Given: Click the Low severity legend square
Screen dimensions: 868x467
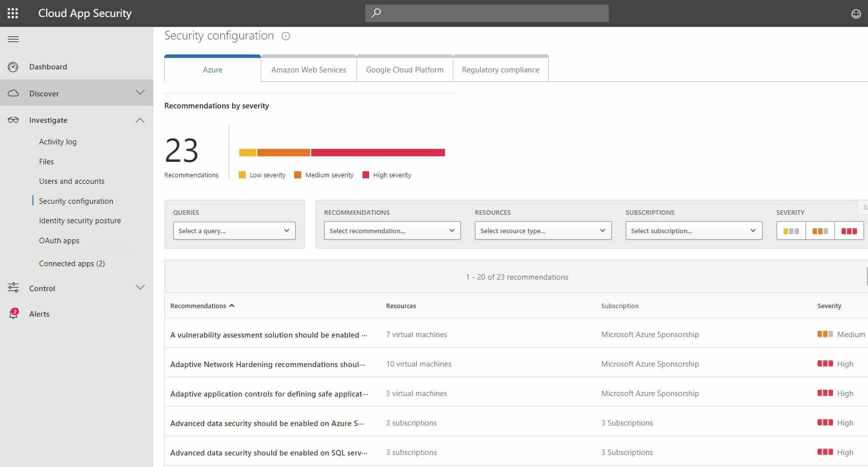Looking at the screenshot, I should point(242,175).
